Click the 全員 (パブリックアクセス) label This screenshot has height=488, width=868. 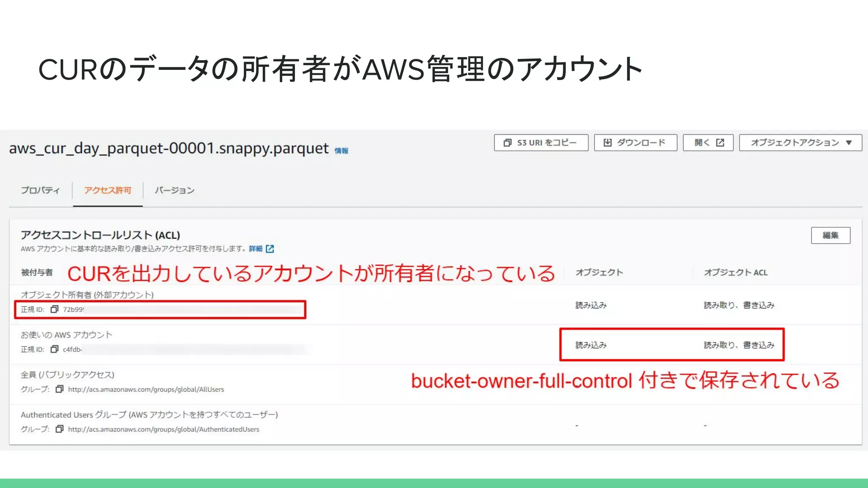coord(67,374)
